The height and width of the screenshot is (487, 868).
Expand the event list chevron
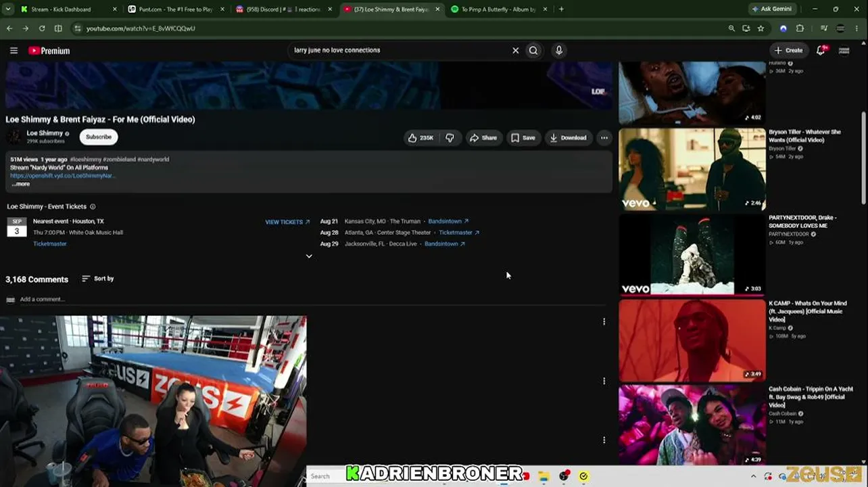click(x=309, y=256)
